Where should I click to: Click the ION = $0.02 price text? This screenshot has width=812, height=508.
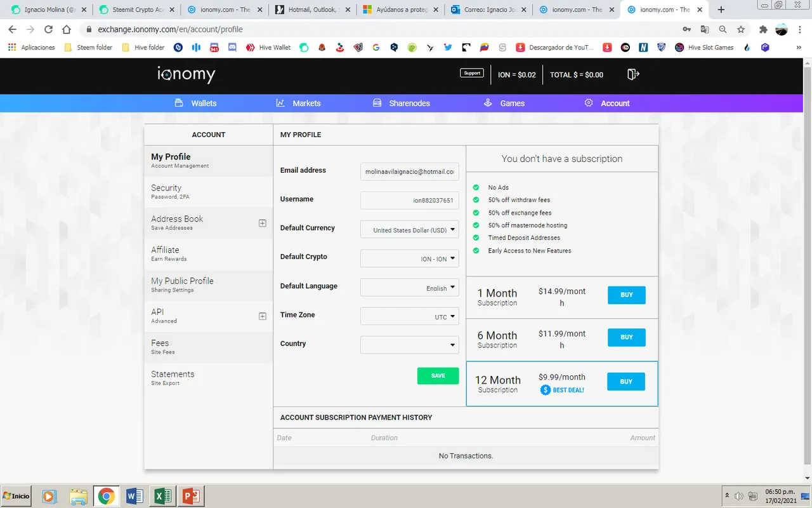(x=516, y=75)
